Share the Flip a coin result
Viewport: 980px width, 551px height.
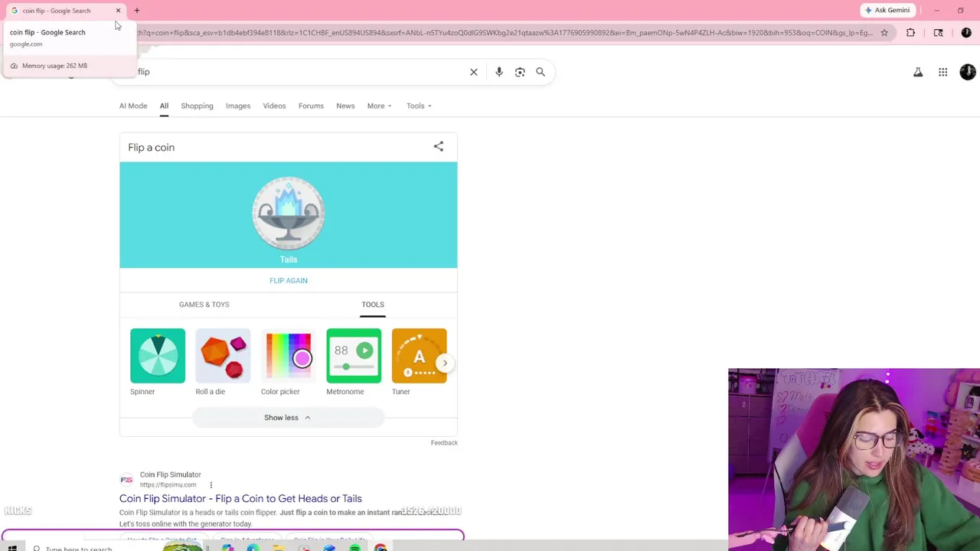pos(439,147)
